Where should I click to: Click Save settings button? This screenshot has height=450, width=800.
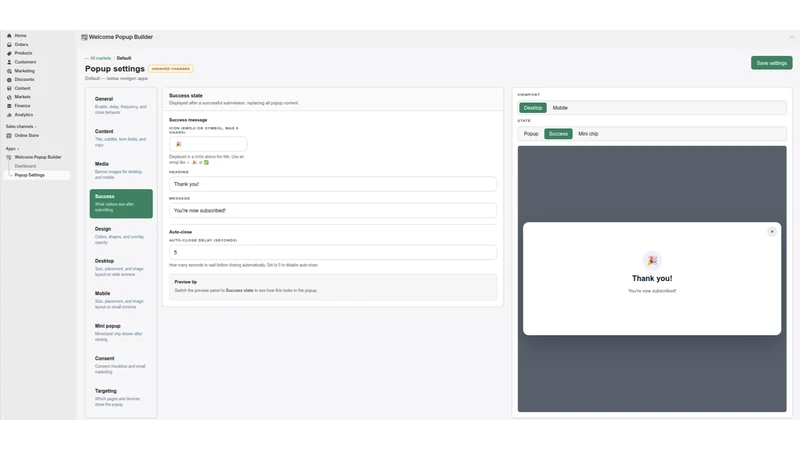(771, 63)
